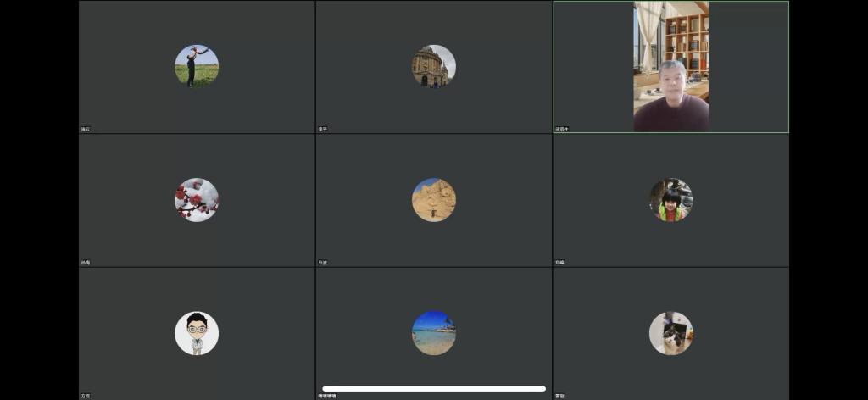Click the avatar of person in green field
The width and height of the screenshot is (868, 400).
point(197,66)
